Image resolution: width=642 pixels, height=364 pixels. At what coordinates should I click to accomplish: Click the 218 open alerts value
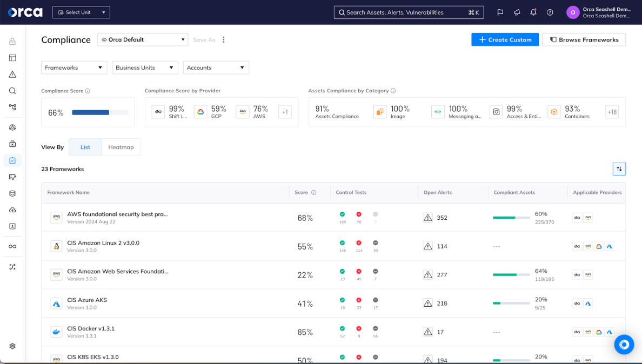(442, 304)
